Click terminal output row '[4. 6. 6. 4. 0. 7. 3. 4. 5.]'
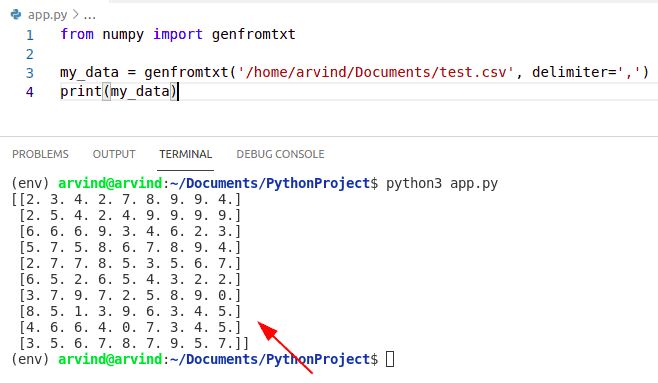The height and width of the screenshot is (383, 658). point(130,327)
